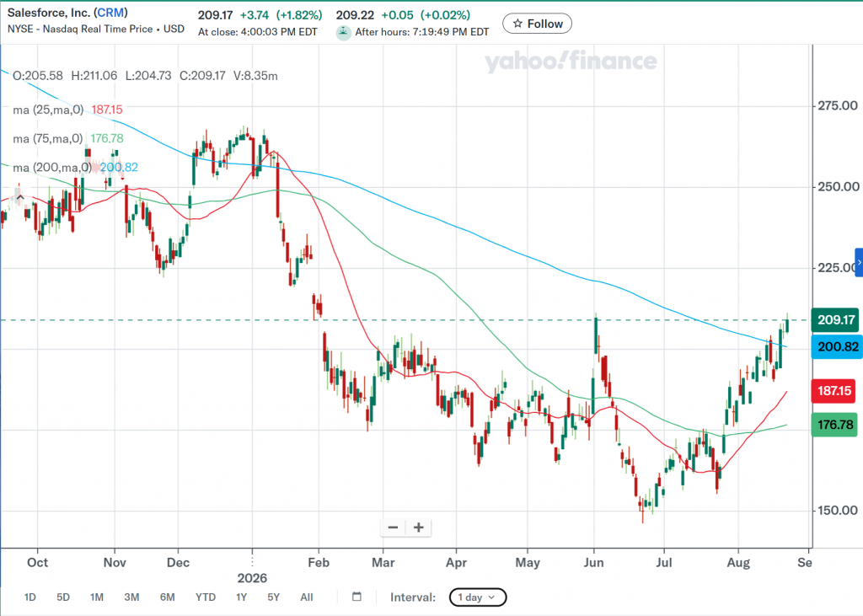Select the All range

point(307,597)
